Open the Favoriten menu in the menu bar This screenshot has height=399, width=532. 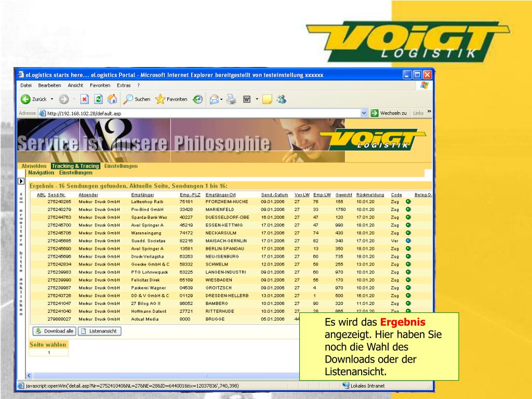click(x=100, y=86)
